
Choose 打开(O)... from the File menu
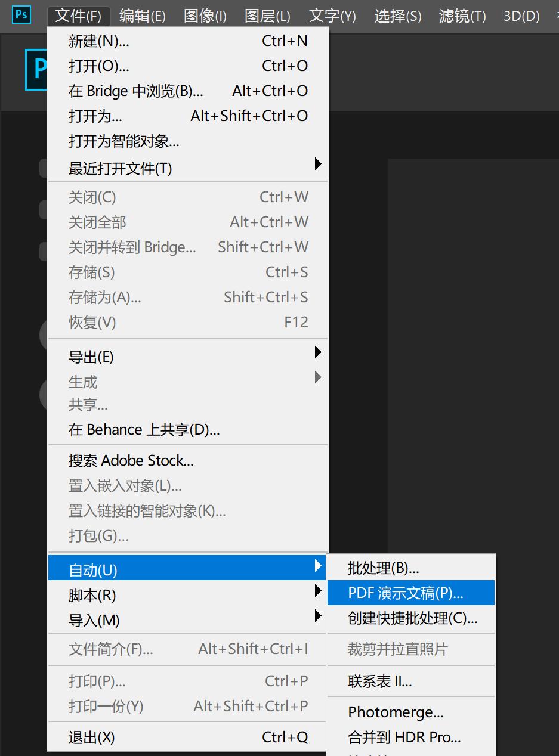tap(188, 66)
